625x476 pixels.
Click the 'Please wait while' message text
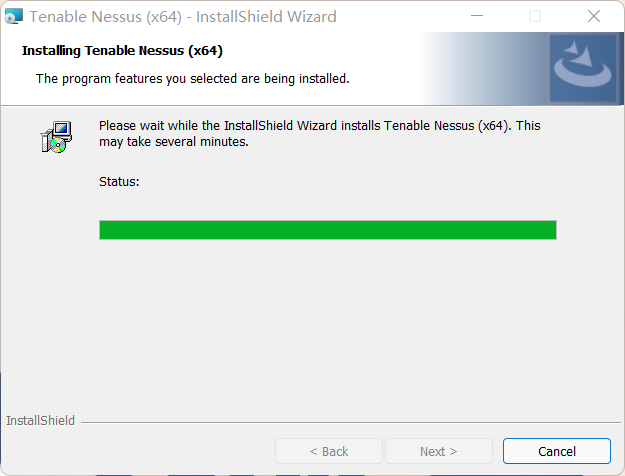pos(320,126)
